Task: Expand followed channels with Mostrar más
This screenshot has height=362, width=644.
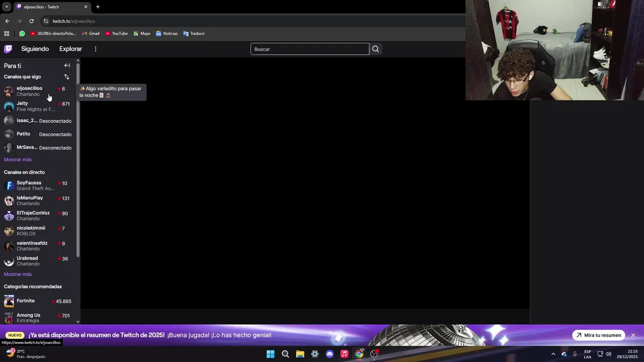Action: pos(18,159)
